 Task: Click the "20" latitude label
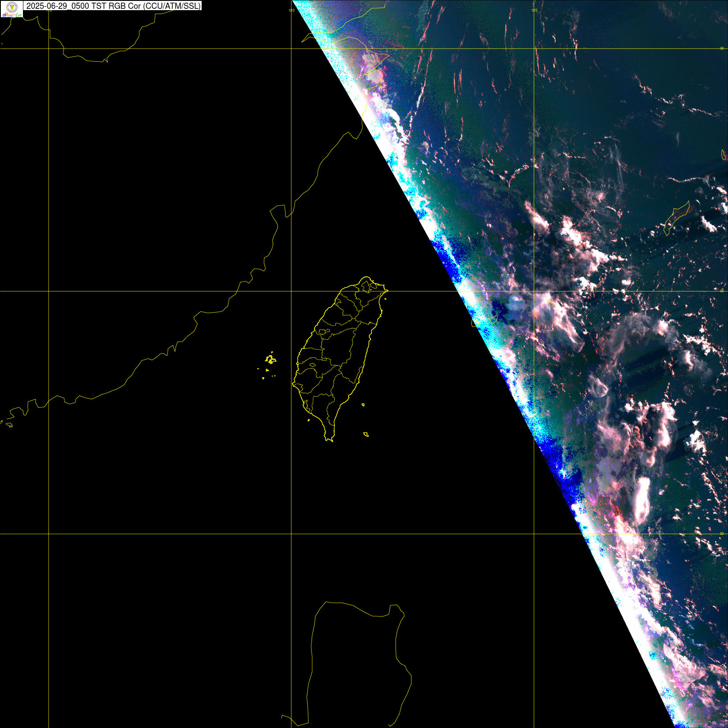pos(722,533)
